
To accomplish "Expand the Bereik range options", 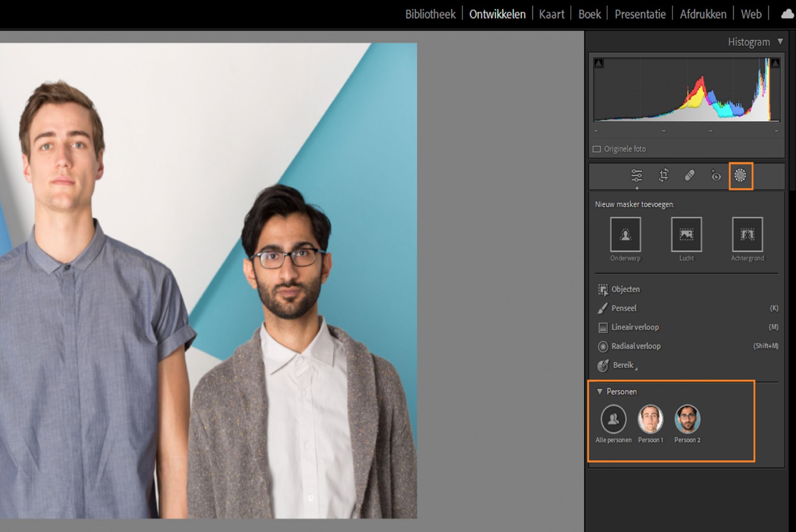I will 623,365.
